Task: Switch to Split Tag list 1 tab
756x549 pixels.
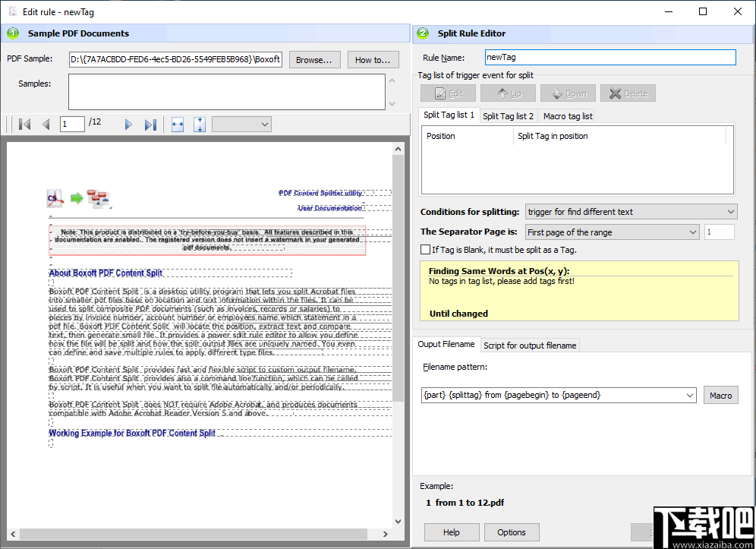Action: [449, 115]
